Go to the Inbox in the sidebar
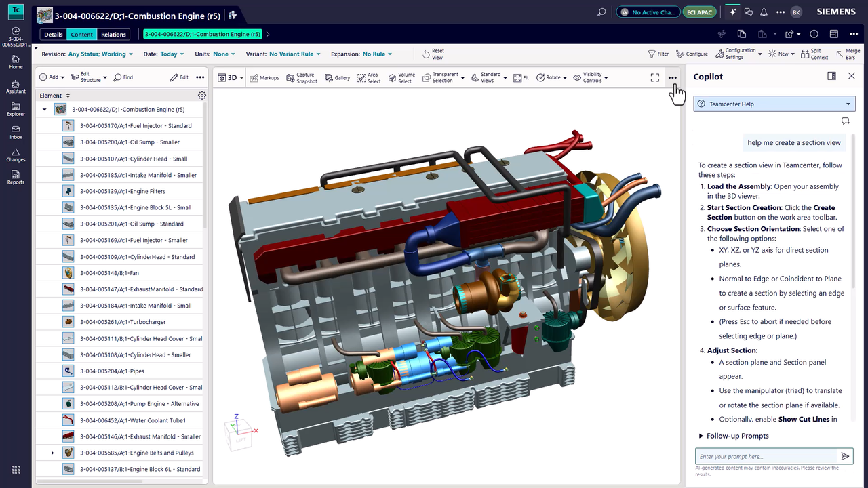The image size is (868, 488). click(x=16, y=131)
